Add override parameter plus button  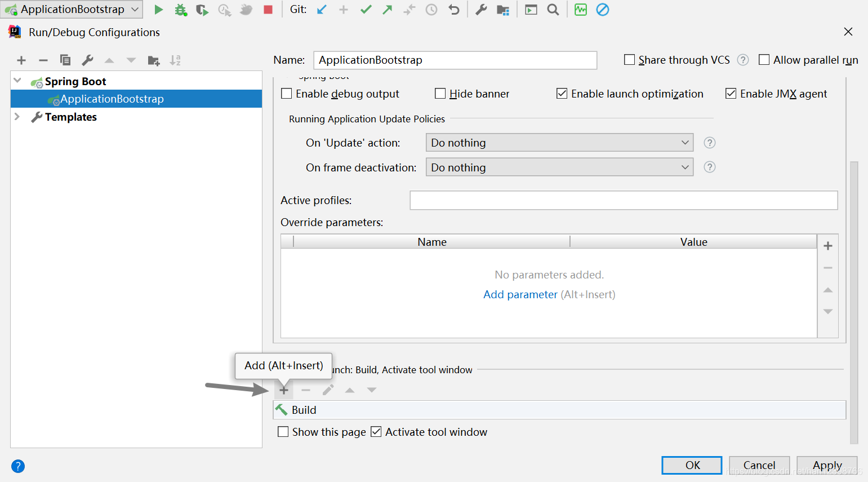(828, 246)
